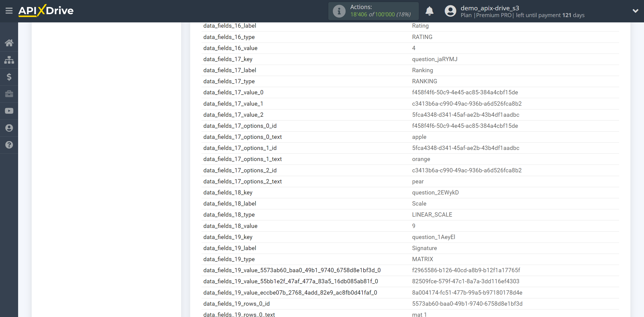Select the data_fields_19_label row name

tap(230, 248)
